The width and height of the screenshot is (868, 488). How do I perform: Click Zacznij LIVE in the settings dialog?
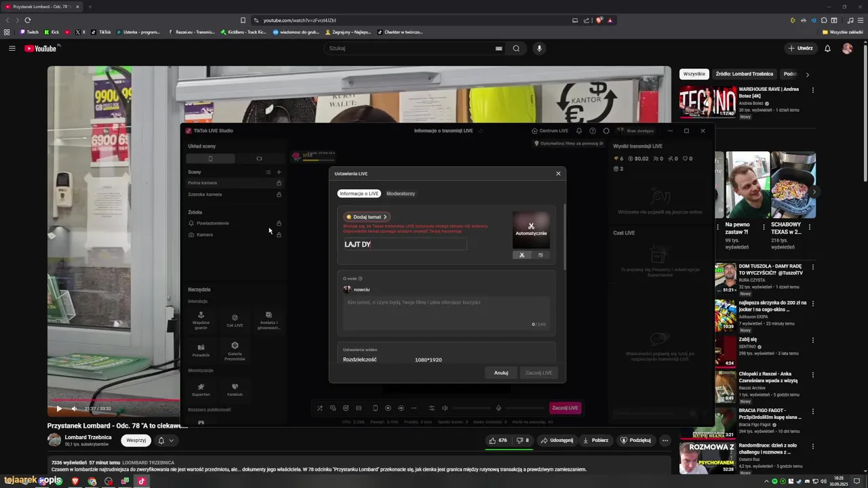tap(538, 373)
